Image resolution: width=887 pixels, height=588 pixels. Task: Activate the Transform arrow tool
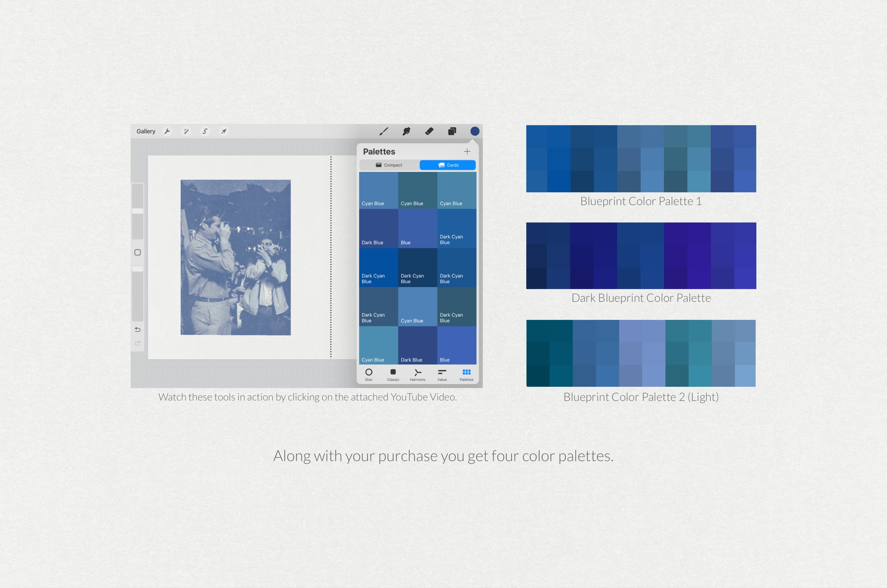[223, 131]
